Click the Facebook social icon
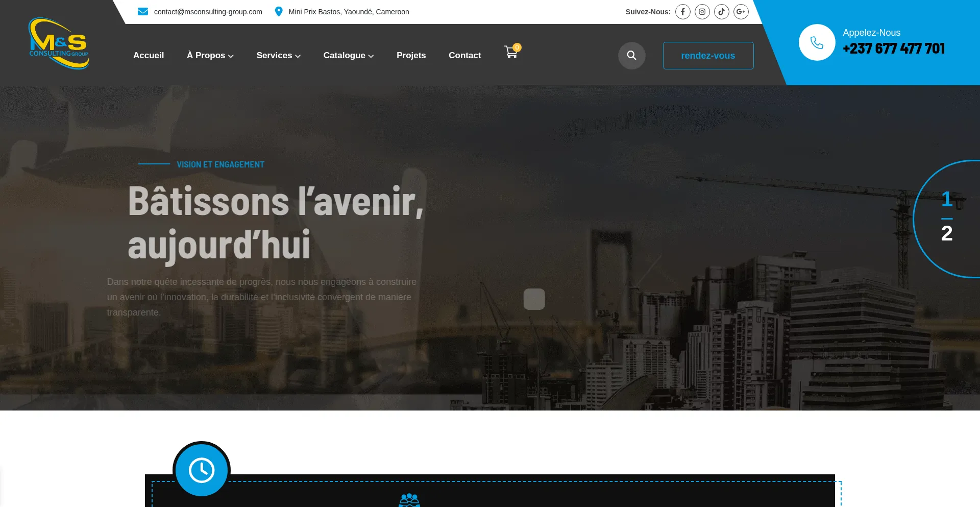Viewport: 980px width, 507px height. (682, 12)
